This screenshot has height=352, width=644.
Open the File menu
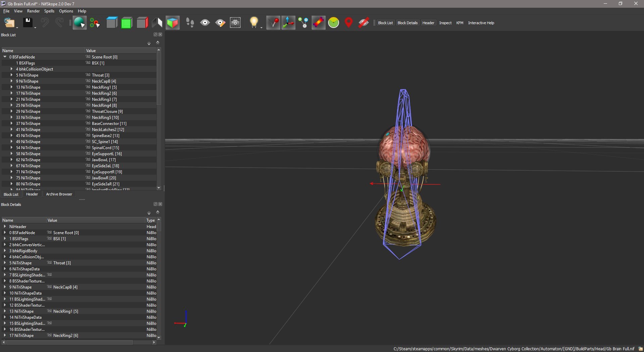coord(6,11)
